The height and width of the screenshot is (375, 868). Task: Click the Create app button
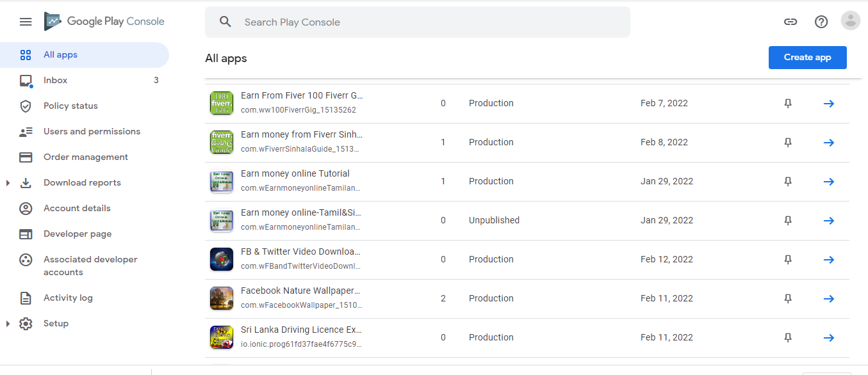807,57
